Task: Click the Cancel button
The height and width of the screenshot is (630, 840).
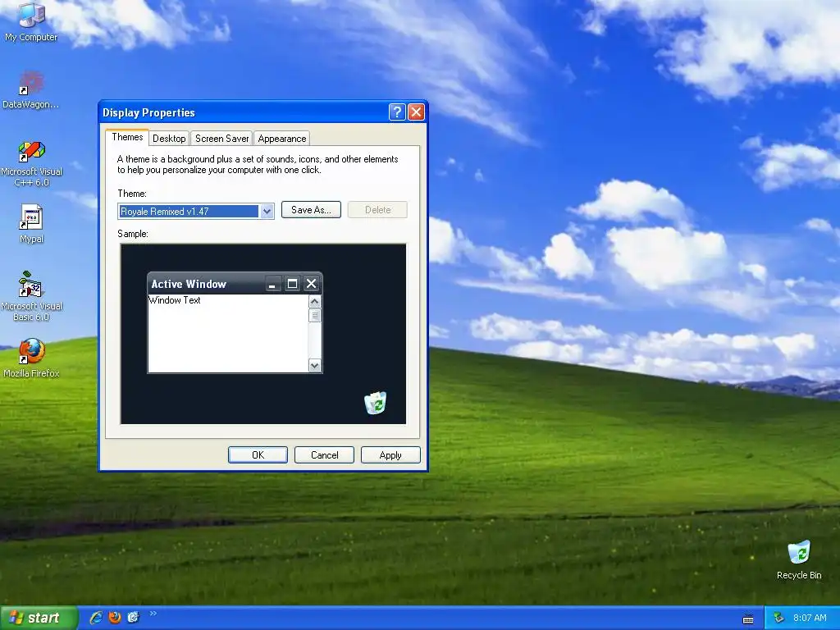Action: click(x=324, y=454)
